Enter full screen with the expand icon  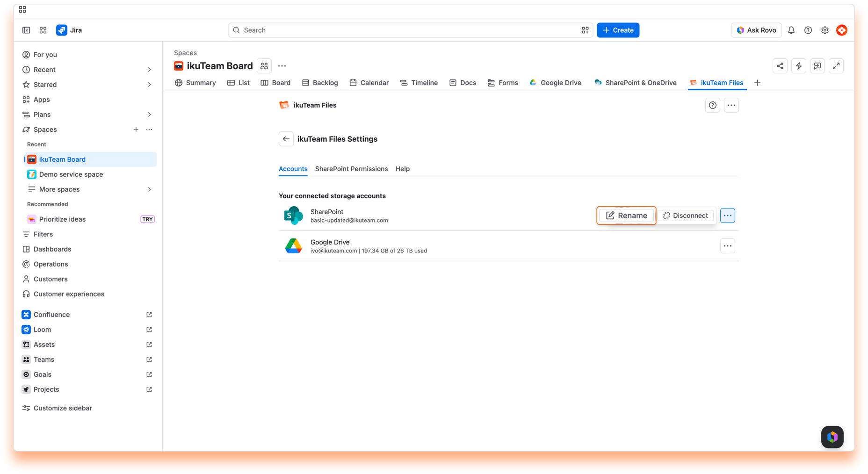tap(836, 66)
